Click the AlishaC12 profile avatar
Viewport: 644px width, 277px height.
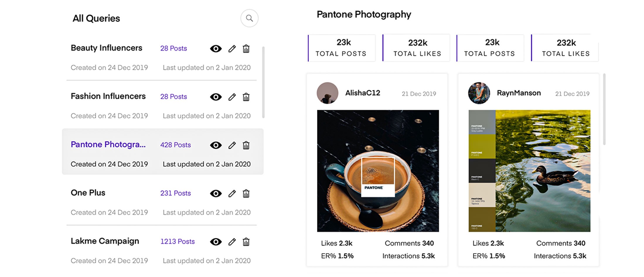[x=328, y=93]
